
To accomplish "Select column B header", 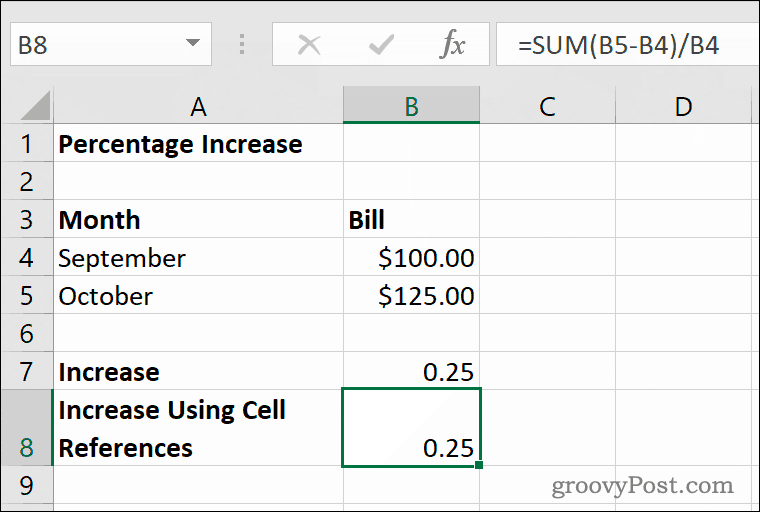I will (x=411, y=105).
